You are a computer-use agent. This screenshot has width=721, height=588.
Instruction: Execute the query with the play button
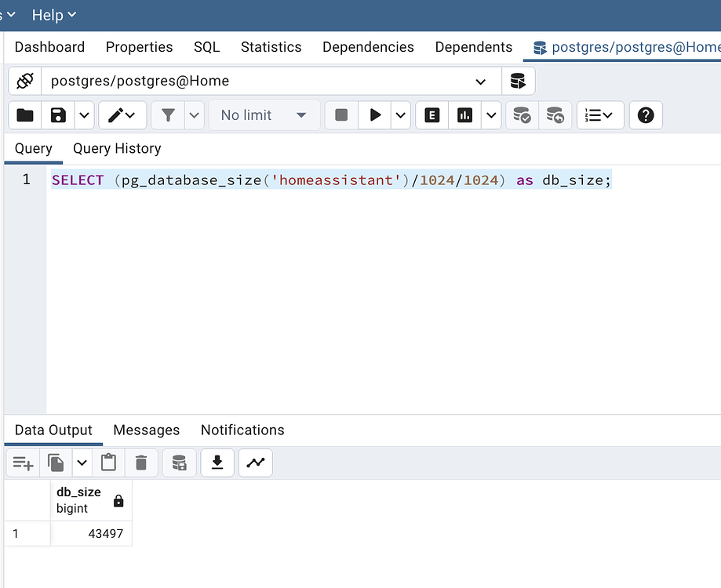375,114
